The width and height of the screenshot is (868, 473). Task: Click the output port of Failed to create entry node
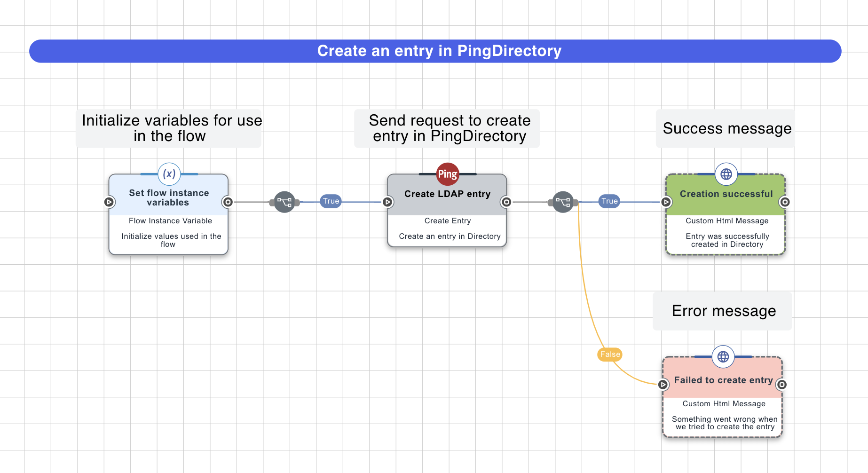[782, 385]
